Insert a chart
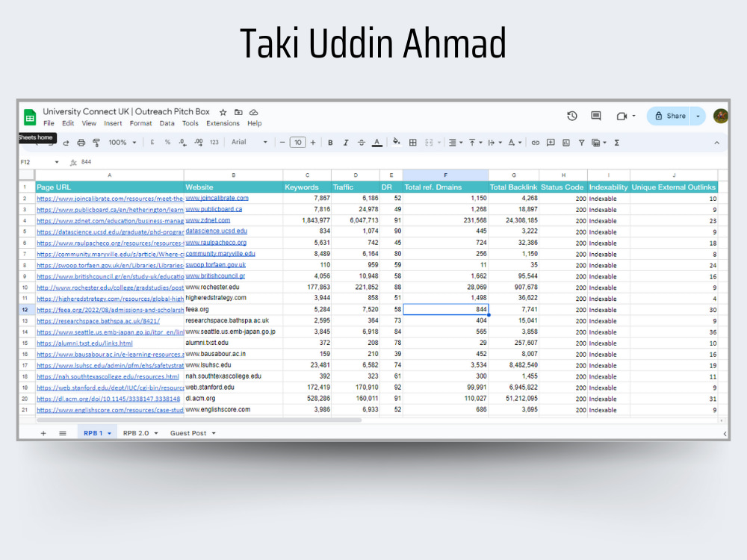Image resolution: width=747 pixels, height=560 pixels. 566,143
